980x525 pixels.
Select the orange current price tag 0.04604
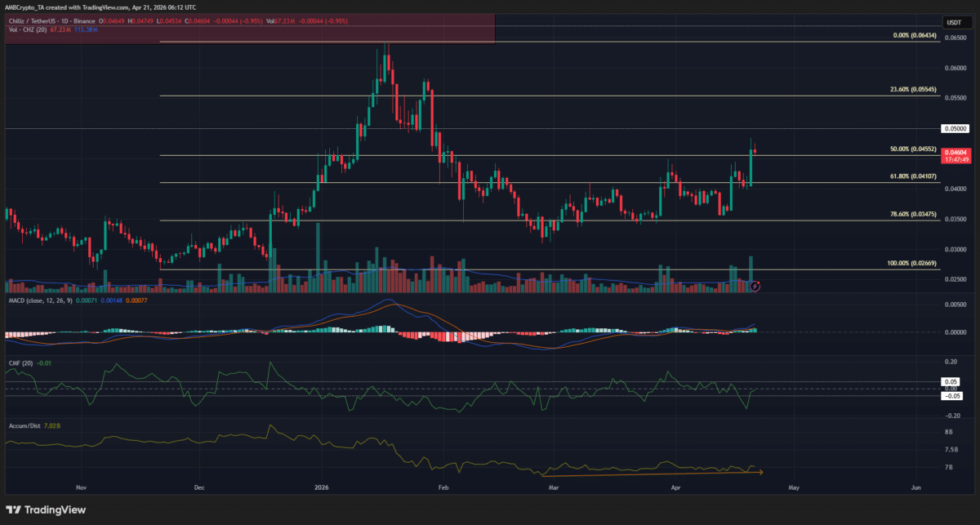[954, 152]
